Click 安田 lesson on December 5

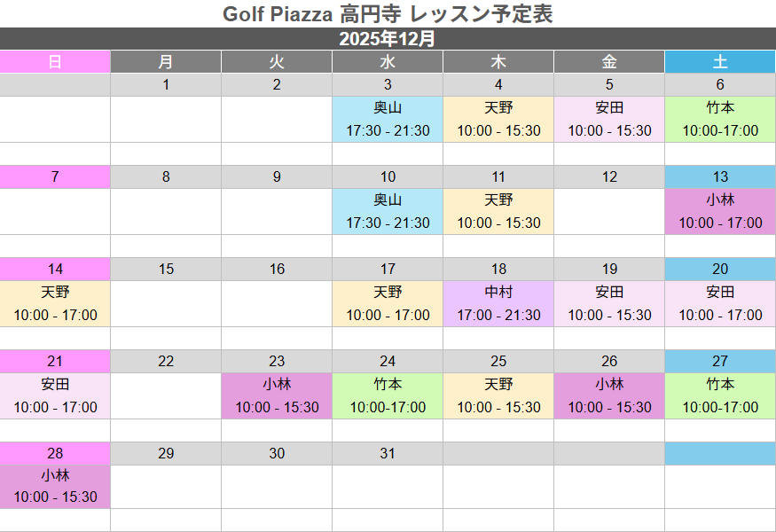pyautogui.click(x=609, y=120)
